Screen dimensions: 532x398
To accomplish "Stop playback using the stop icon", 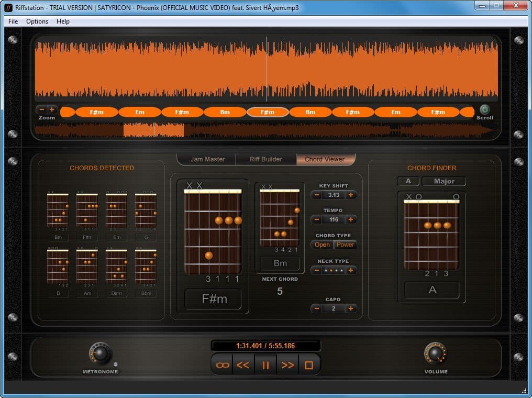I will click(x=309, y=364).
